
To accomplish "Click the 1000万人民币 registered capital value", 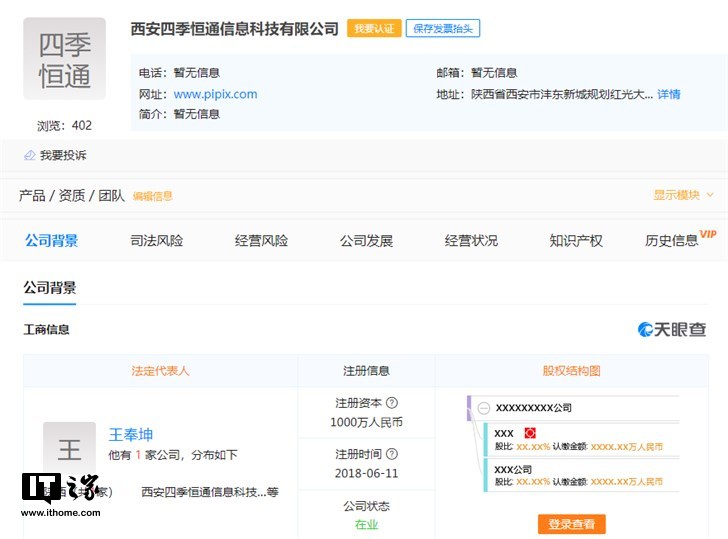I will click(x=366, y=422).
